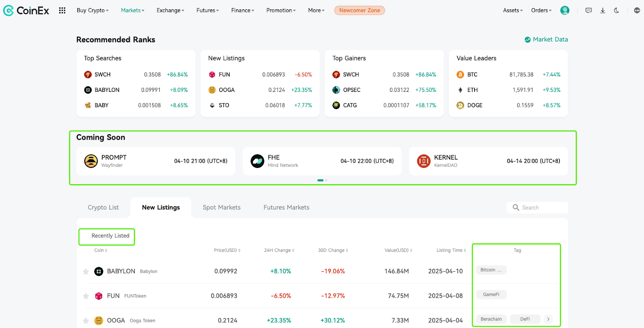Click the SWCH icon in Top Searches card

[88, 75]
